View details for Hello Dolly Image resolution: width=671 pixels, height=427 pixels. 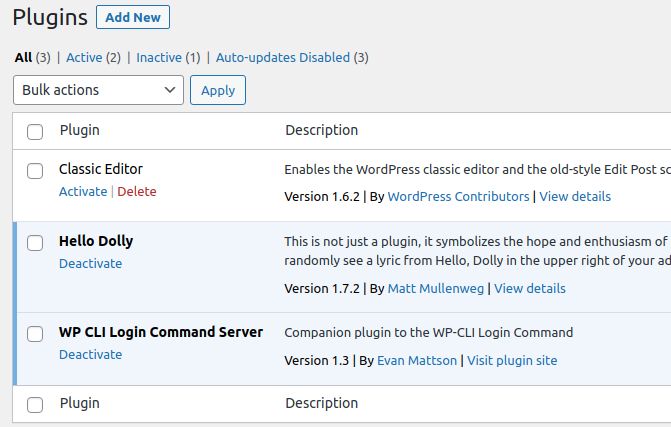pos(530,289)
